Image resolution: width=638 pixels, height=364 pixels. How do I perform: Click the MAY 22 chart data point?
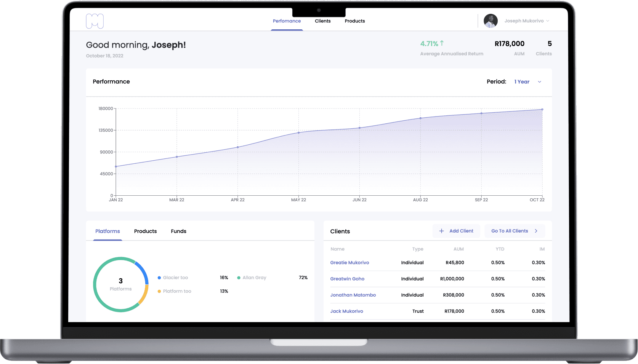click(x=298, y=133)
